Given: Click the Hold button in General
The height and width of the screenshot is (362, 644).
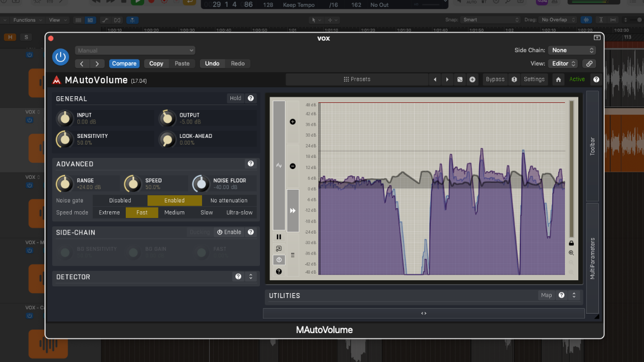Looking at the screenshot, I should point(235,98).
